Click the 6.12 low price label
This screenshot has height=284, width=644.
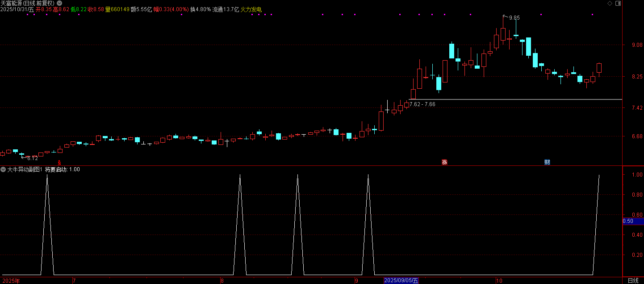[33, 158]
